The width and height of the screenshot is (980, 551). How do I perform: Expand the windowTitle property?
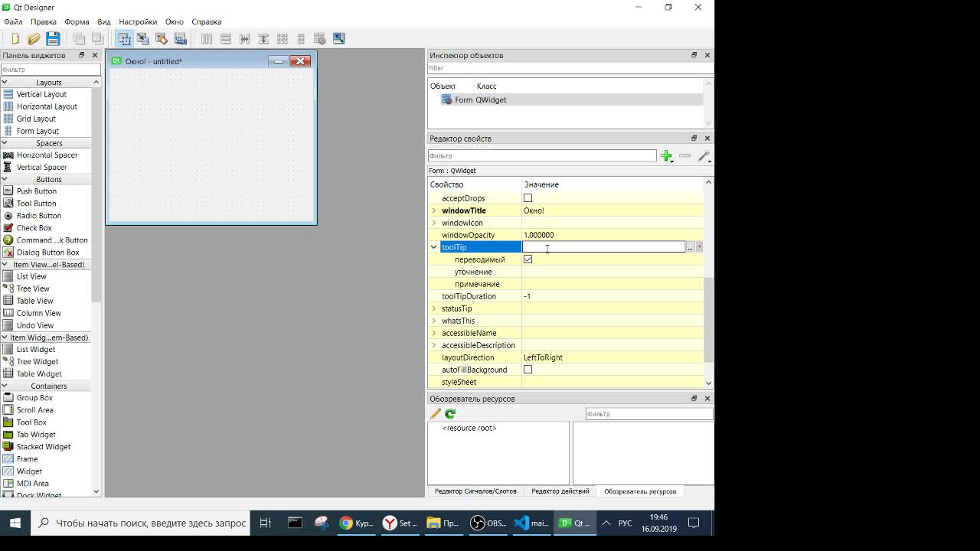tap(434, 210)
